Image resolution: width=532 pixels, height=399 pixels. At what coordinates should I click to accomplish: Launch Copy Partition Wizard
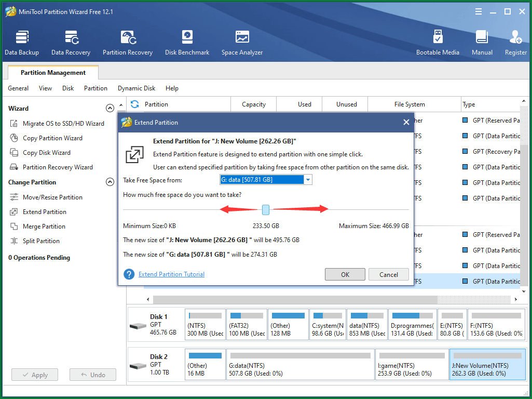pyautogui.click(x=46, y=138)
